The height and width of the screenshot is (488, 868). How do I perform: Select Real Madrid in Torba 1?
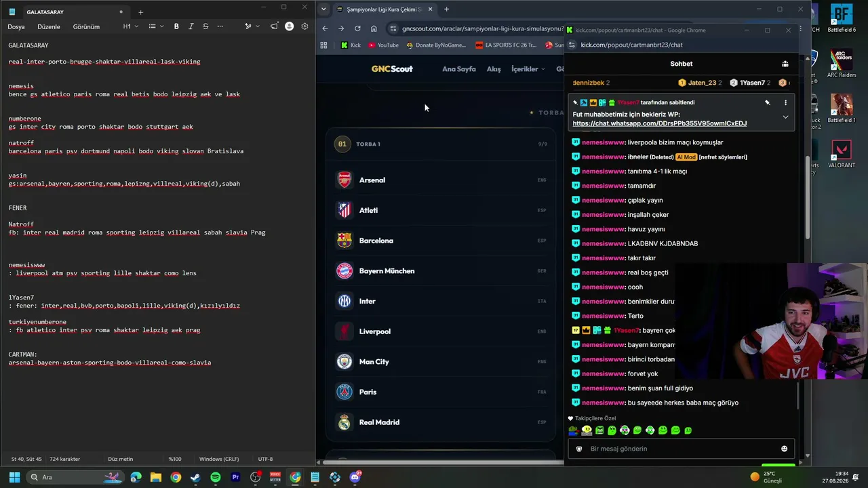click(441, 422)
